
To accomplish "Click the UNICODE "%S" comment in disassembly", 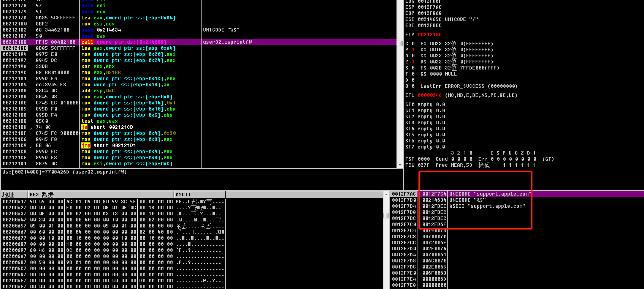I will (221, 30).
